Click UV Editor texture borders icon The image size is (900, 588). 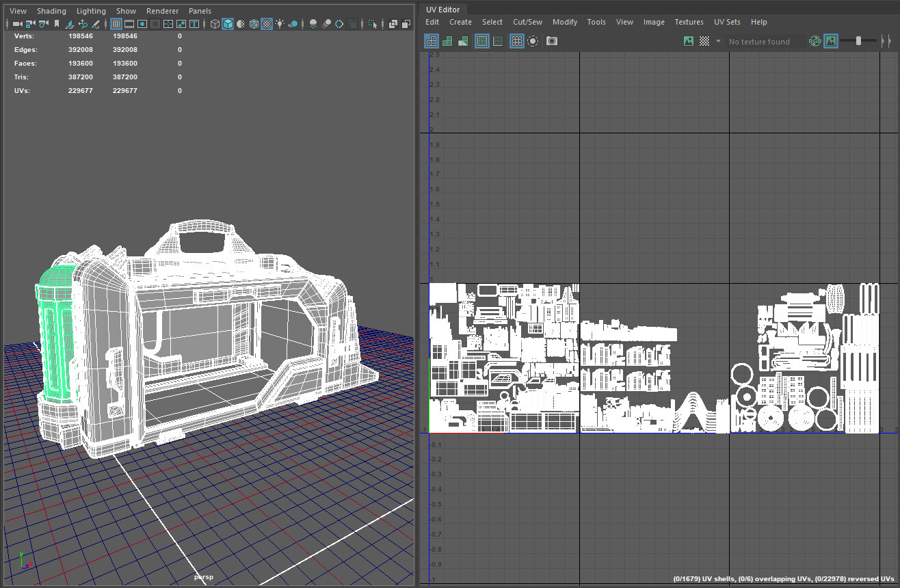coord(482,41)
